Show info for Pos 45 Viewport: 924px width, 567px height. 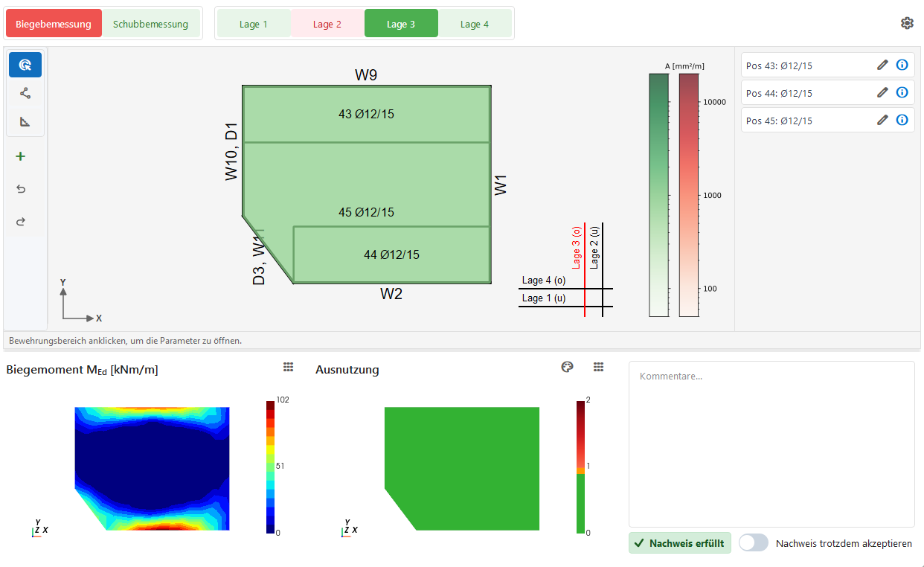click(x=902, y=120)
